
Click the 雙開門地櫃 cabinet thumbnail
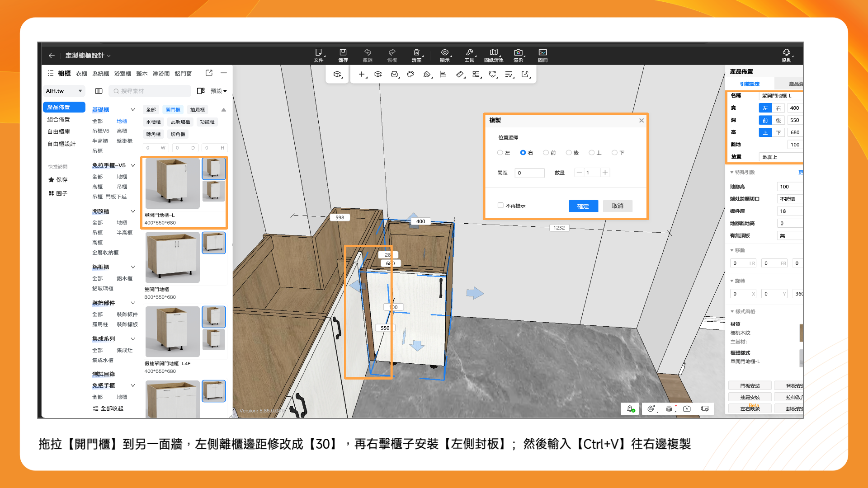pyautogui.click(x=172, y=257)
